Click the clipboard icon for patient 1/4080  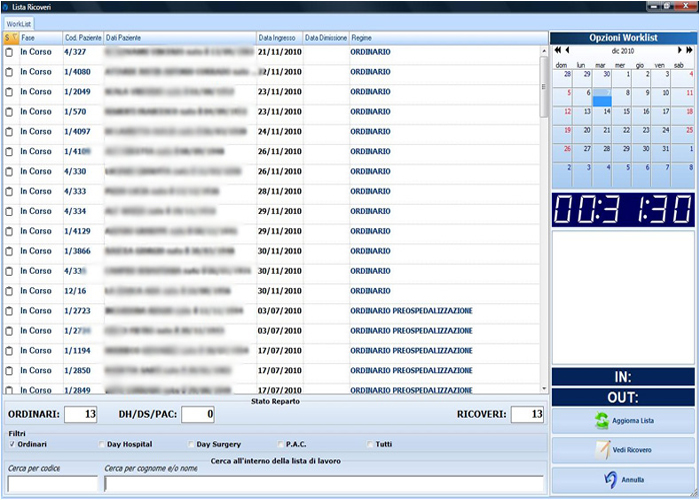tap(9, 71)
